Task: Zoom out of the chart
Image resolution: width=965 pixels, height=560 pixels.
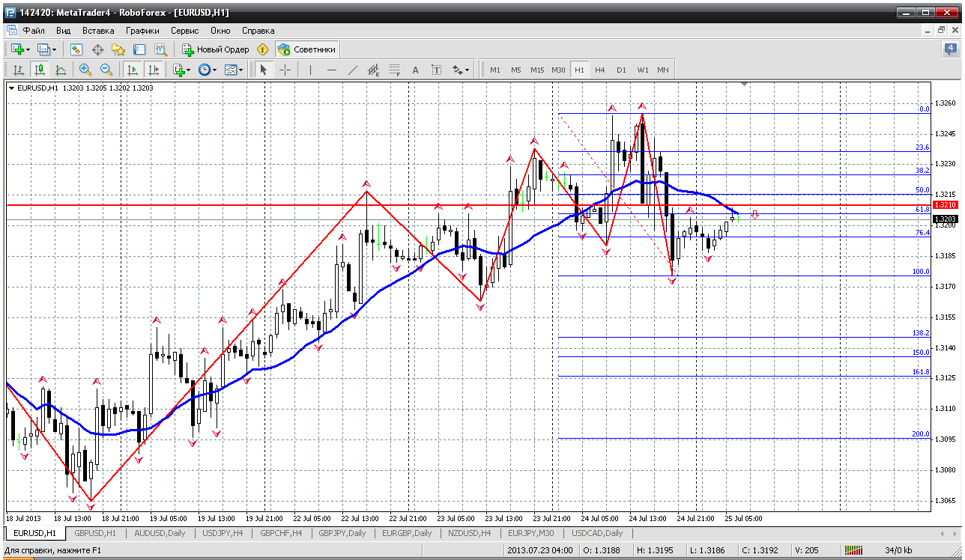Action: pyautogui.click(x=106, y=70)
